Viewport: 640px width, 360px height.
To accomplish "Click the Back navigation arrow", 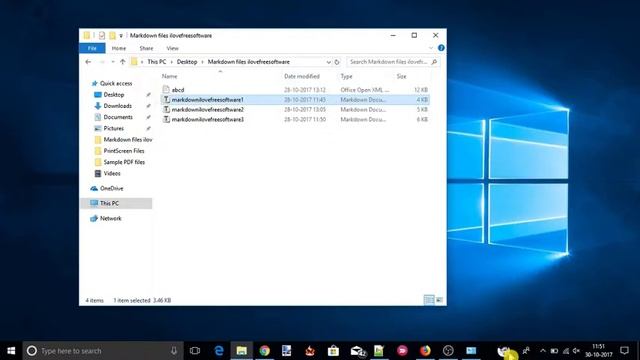I will (88, 62).
